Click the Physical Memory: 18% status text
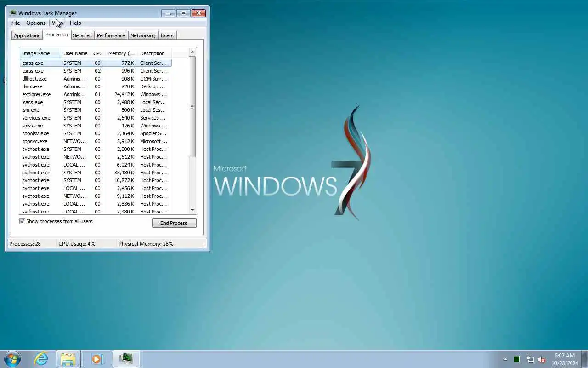 146,244
